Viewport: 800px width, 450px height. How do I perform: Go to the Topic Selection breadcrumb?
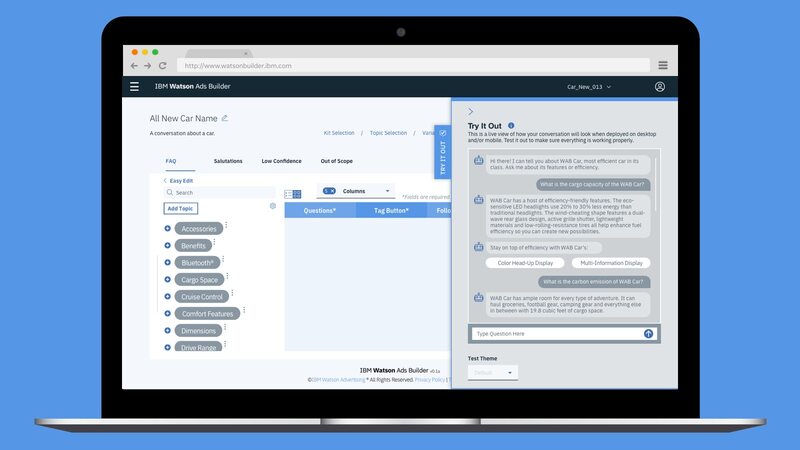[388, 133]
